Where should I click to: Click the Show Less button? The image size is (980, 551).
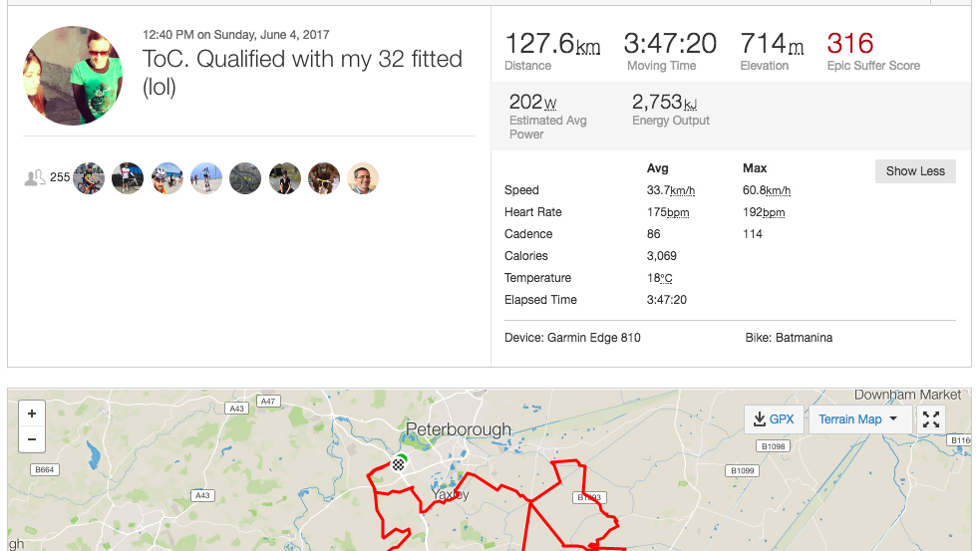tap(914, 170)
